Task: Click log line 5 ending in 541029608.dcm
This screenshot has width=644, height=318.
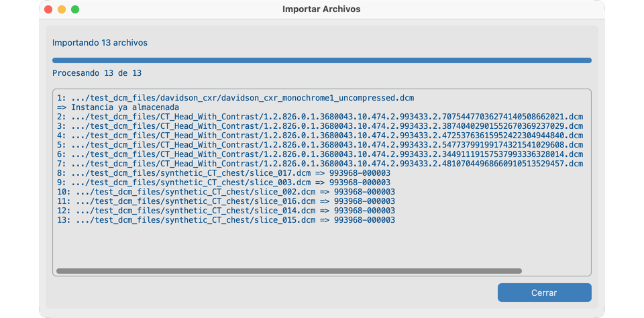Action: click(x=320, y=145)
